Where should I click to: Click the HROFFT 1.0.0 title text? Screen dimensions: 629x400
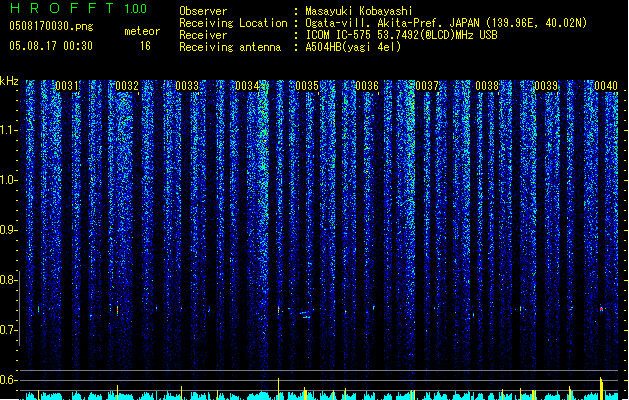(x=78, y=8)
